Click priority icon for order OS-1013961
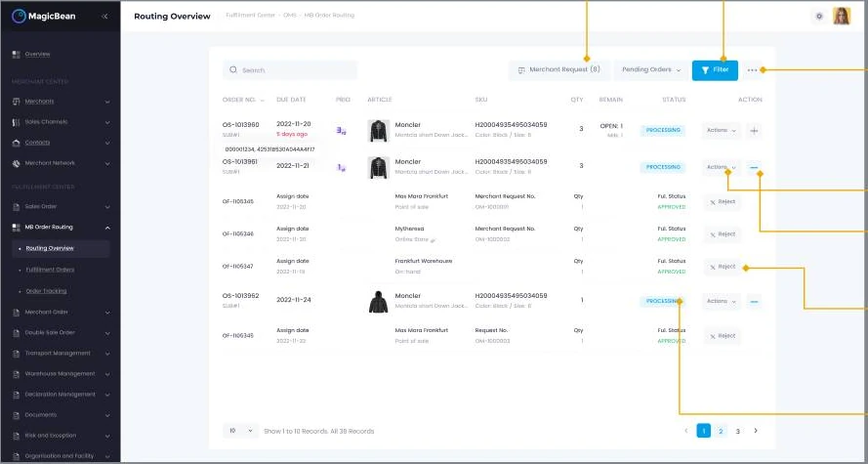 click(x=341, y=167)
